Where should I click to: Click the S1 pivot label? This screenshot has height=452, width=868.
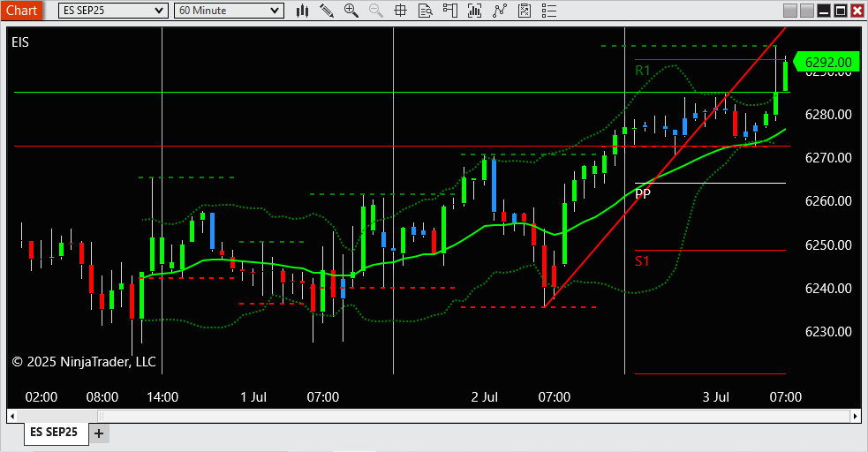(x=642, y=261)
